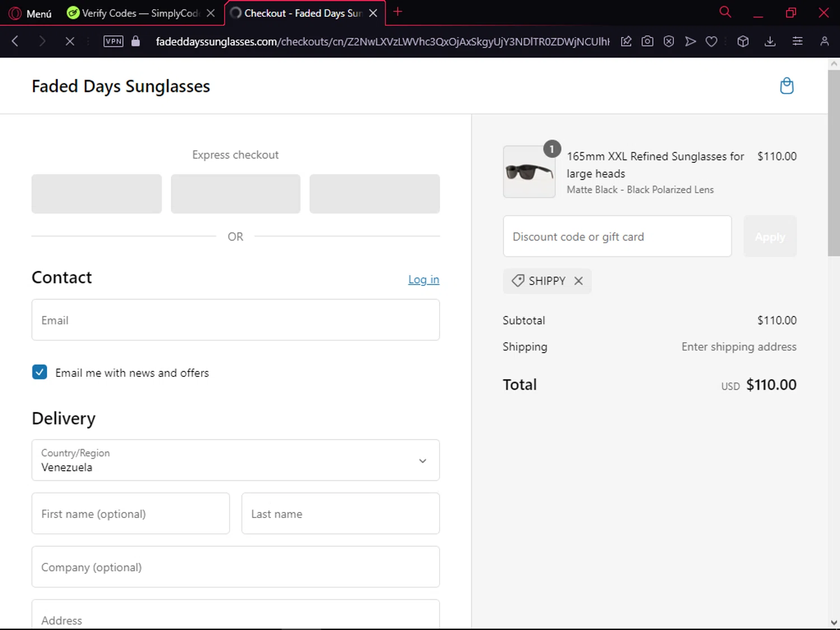Open the Country/Region dropdown
Image resolution: width=840 pixels, height=630 pixels.
pos(236,460)
